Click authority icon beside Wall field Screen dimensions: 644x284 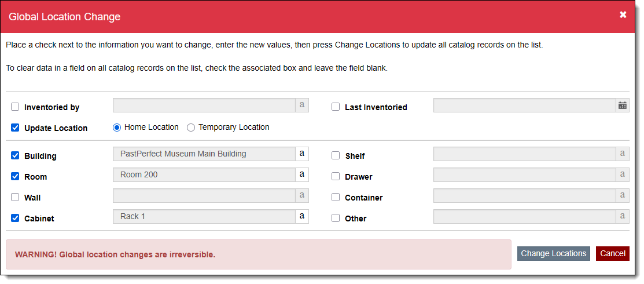pyautogui.click(x=302, y=195)
